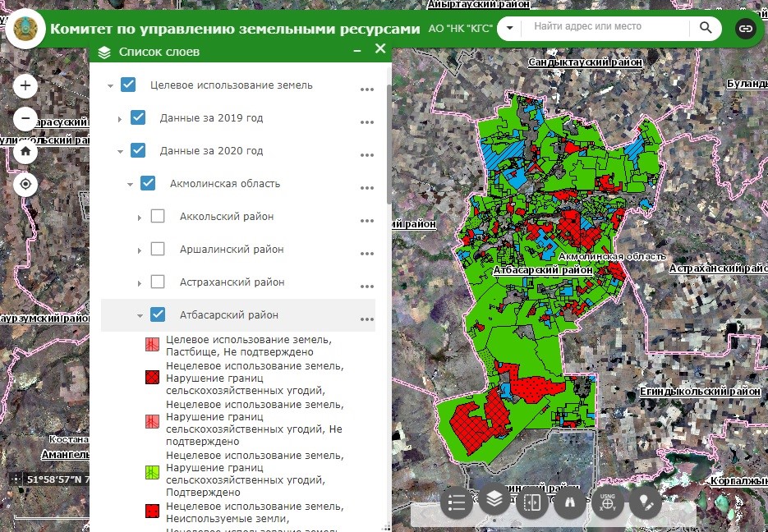
Task: Return to the default home extent
Action: (x=25, y=151)
